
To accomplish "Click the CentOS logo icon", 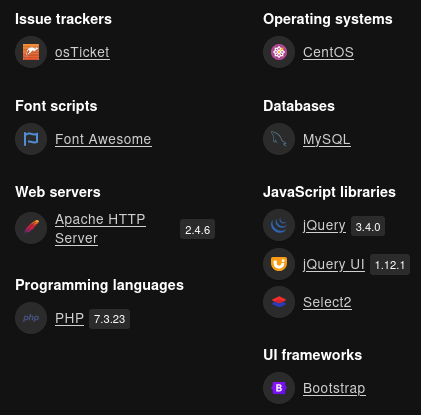I will [279, 52].
